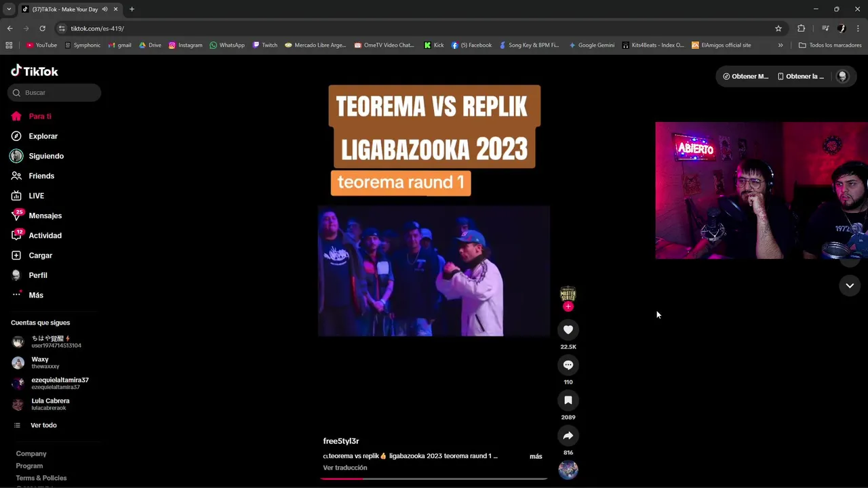Open the Actividad notifications

(37, 236)
